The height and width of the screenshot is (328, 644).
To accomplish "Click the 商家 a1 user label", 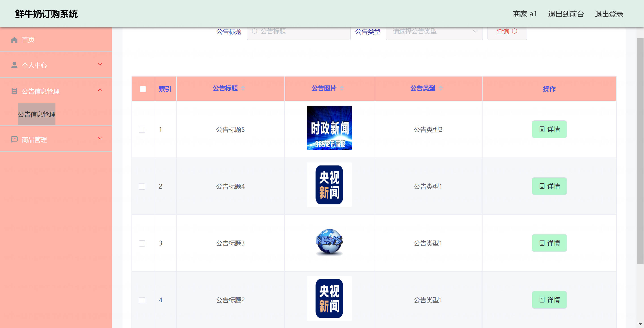I will [x=525, y=14].
